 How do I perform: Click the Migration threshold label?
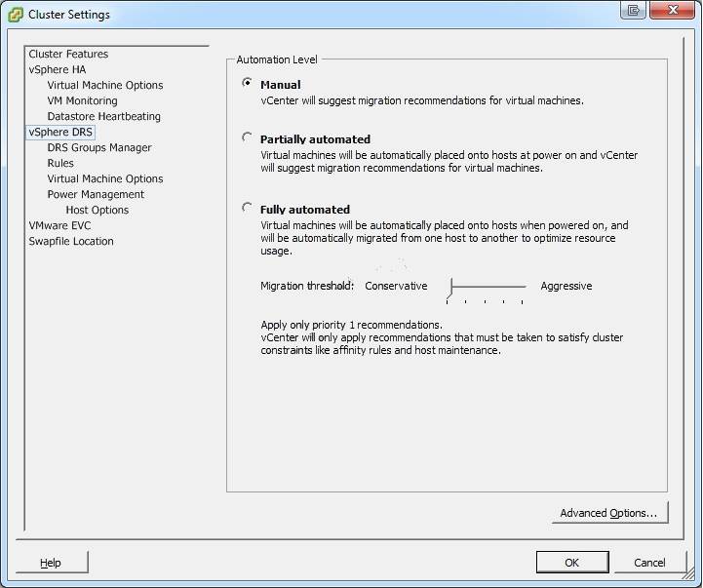click(307, 286)
